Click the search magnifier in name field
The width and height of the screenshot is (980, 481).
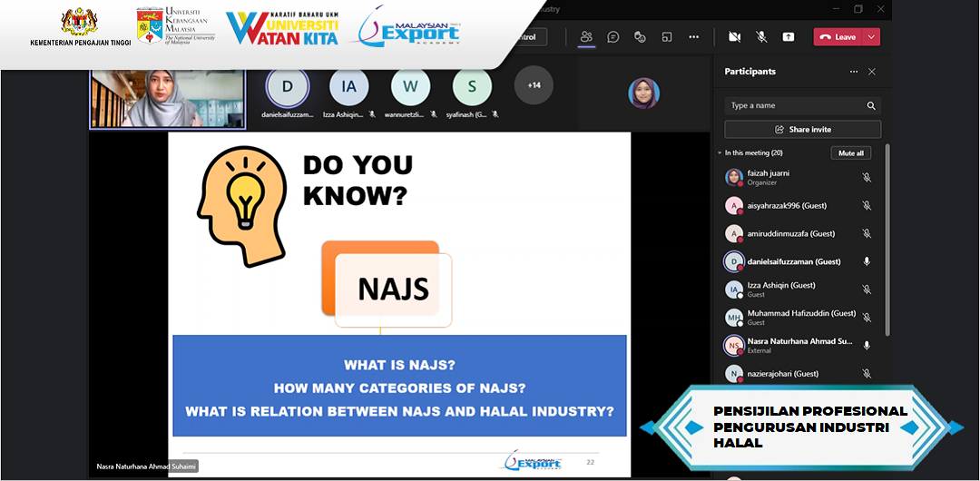click(871, 106)
